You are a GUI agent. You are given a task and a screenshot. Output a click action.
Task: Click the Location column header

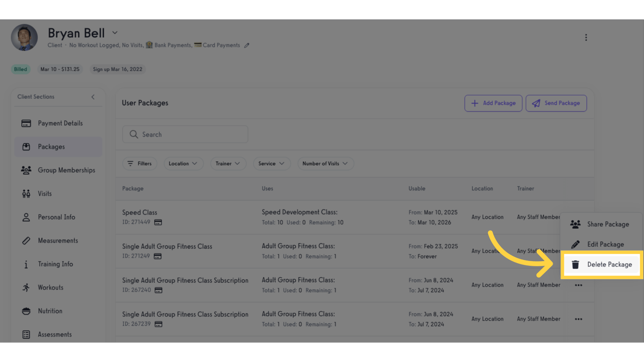pyautogui.click(x=482, y=189)
